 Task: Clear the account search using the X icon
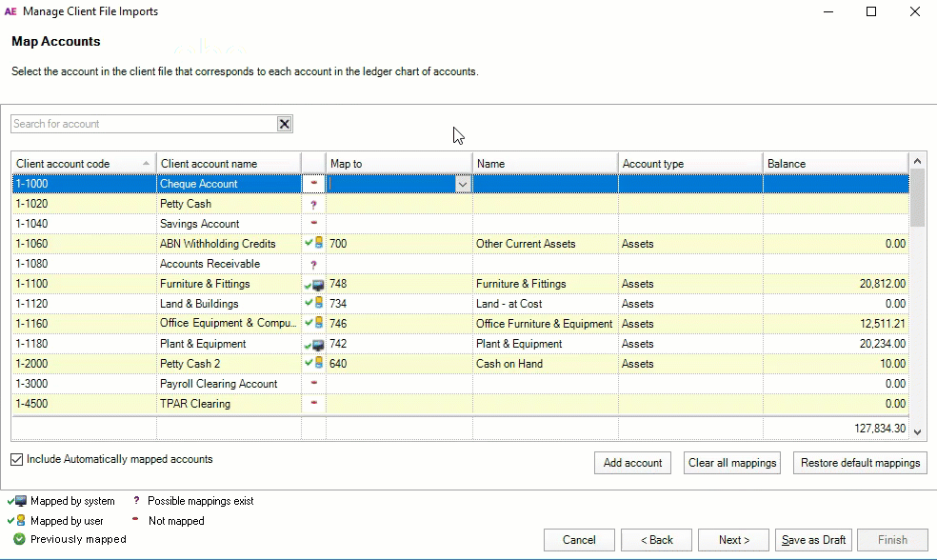(284, 123)
